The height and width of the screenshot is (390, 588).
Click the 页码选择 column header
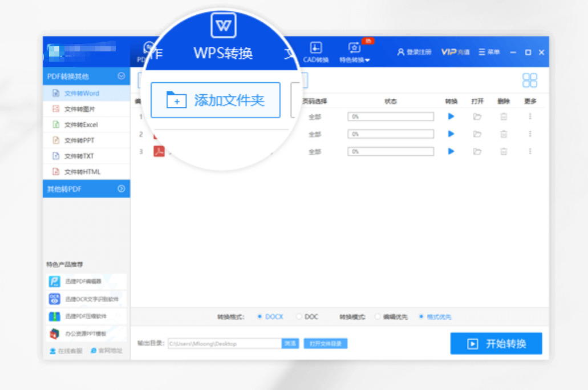[x=315, y=101]
